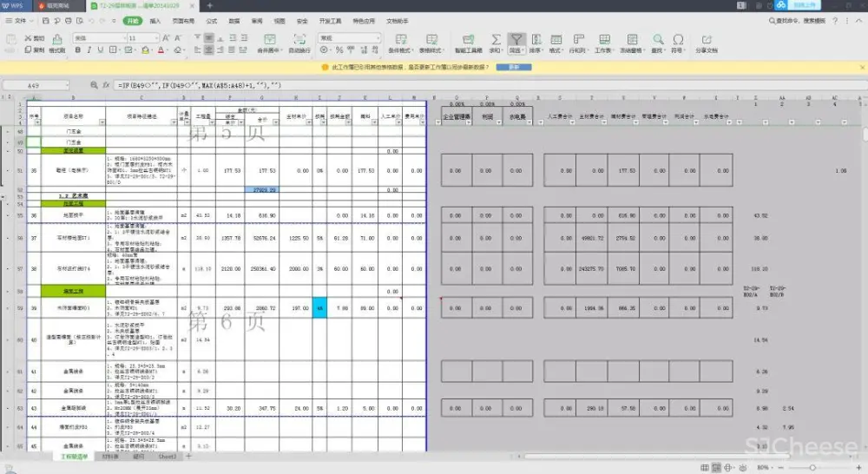Viewport: 868px width, 474px height.
Task: Click inside the formula bar input
Action: (x=434, y=86)
